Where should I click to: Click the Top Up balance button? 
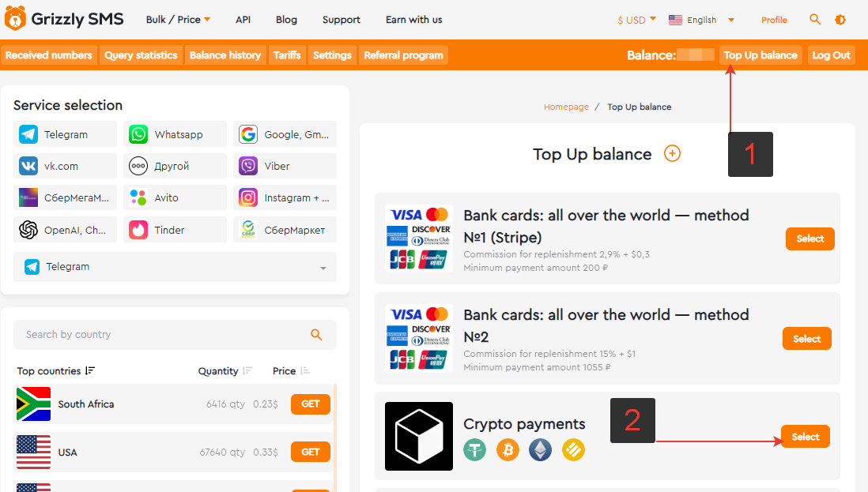click(x=760, y=55)
